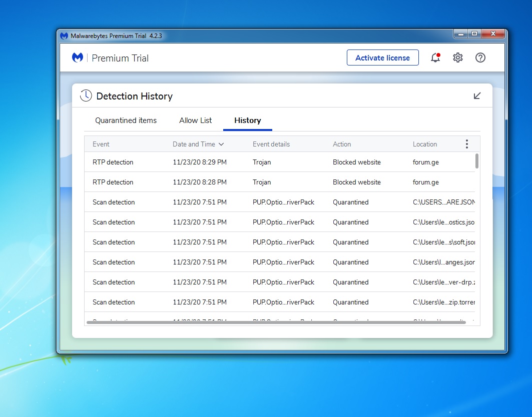Open the three-dot column options menu
The height and width of the screenshot is (417, 532).
(466, 144)
